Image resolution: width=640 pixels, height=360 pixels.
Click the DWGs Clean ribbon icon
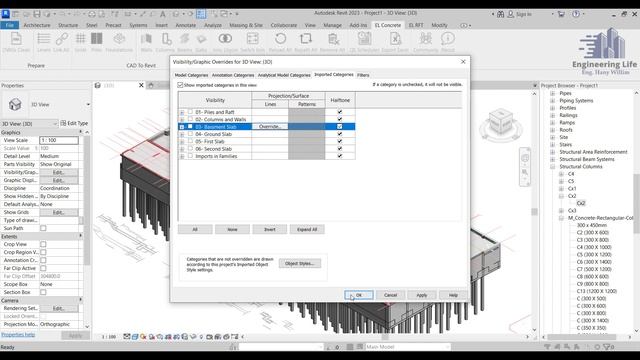pyautogui.click(x=16, y=39)
